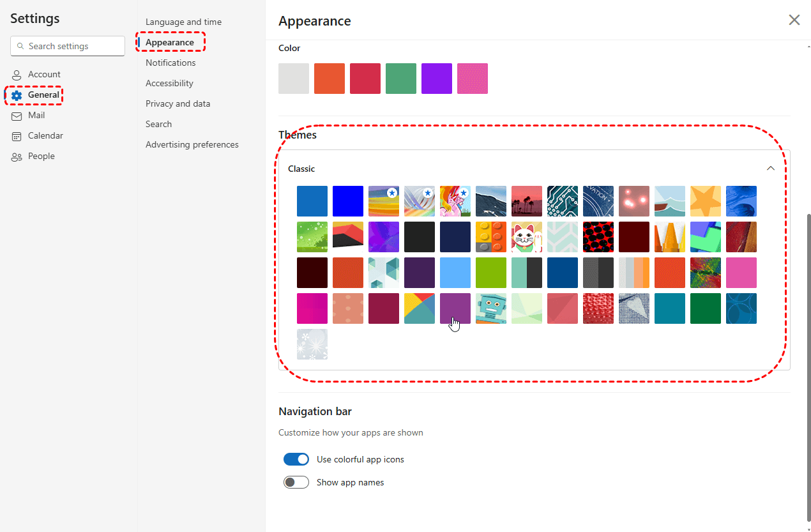
Task: Open Mail settings via envelope icon
Action: pyautogui.click(x=17, y=116)
